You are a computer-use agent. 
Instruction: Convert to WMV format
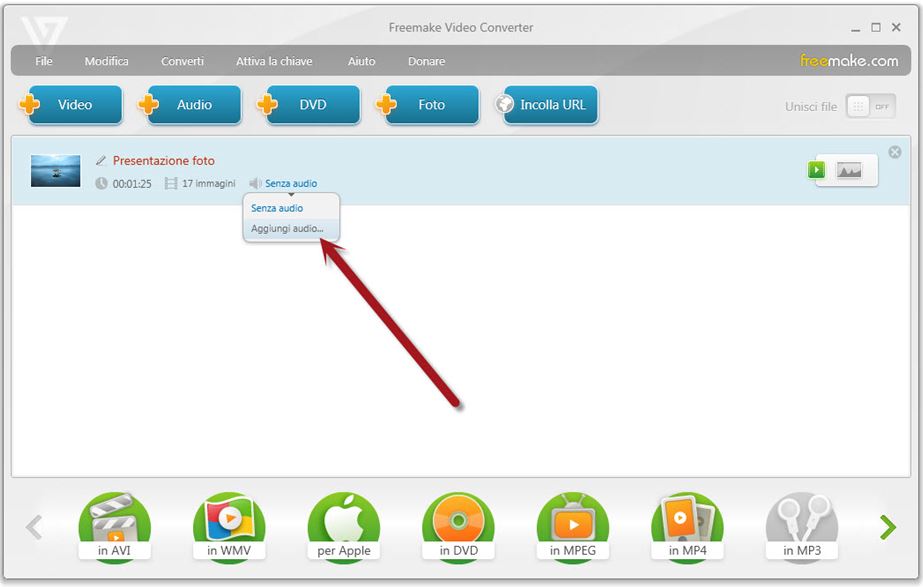pyautogui.click(x=229, y=526)
